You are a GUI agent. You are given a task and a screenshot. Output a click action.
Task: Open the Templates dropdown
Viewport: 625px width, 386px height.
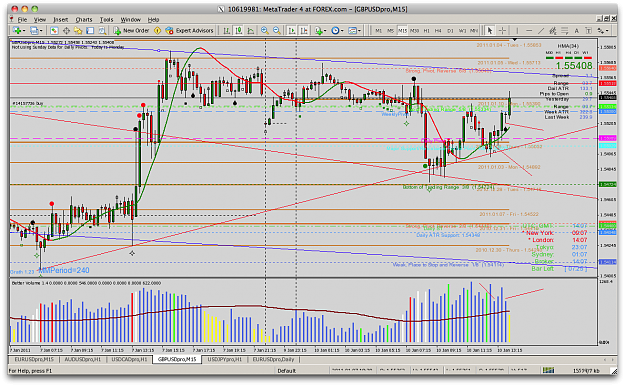click(x=354, y=30)
